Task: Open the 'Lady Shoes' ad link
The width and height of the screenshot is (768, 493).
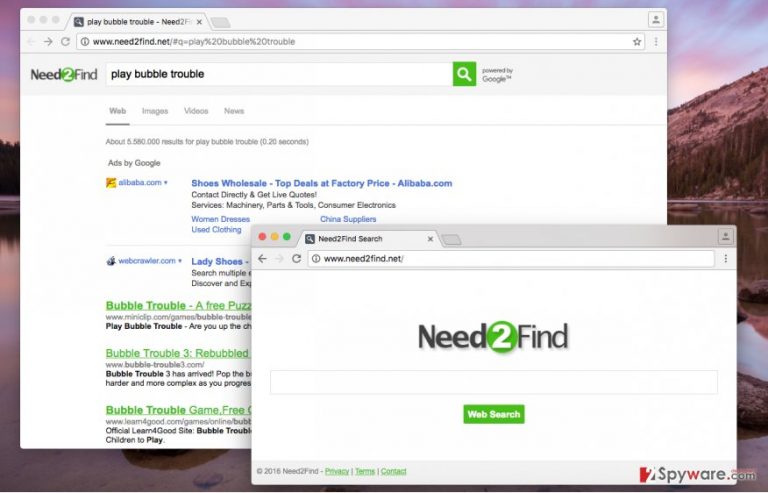Action: [x=221, y=262]
